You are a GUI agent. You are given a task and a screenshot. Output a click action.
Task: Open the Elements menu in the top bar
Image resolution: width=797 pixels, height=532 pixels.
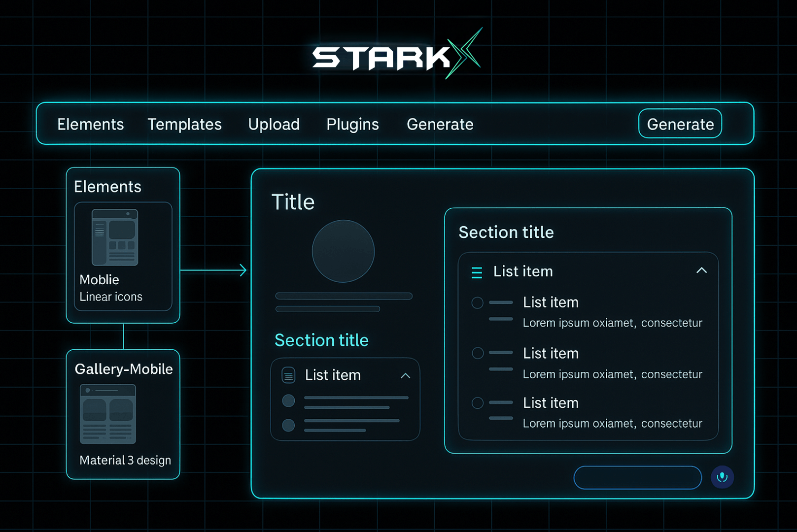click(x=91, y=124)
